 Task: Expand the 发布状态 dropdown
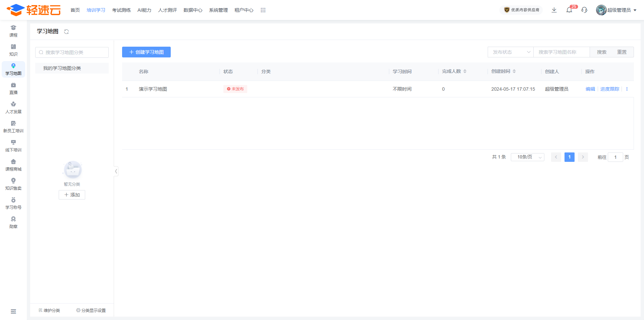click(511, 52)
